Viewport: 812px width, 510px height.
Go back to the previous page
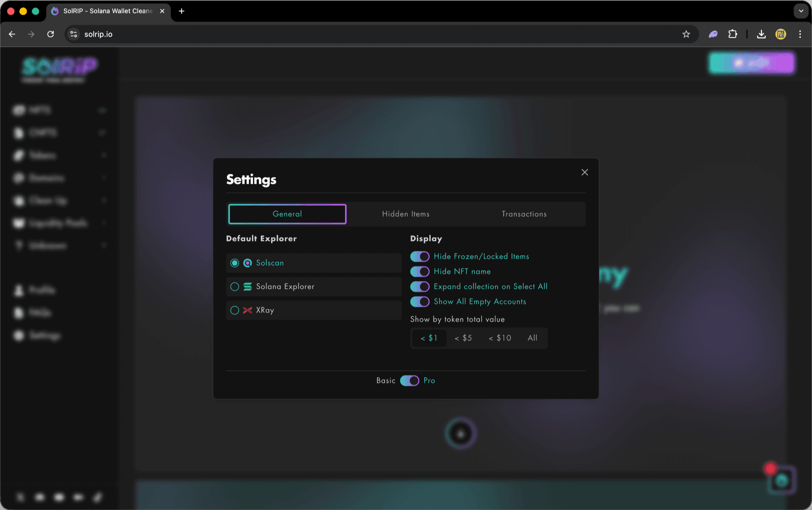point(12,34)
